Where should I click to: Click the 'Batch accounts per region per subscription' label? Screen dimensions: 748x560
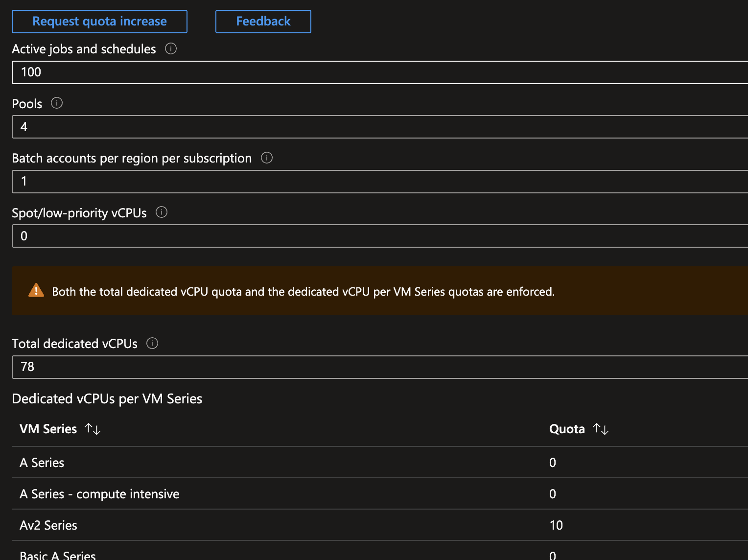click(132, 158)
